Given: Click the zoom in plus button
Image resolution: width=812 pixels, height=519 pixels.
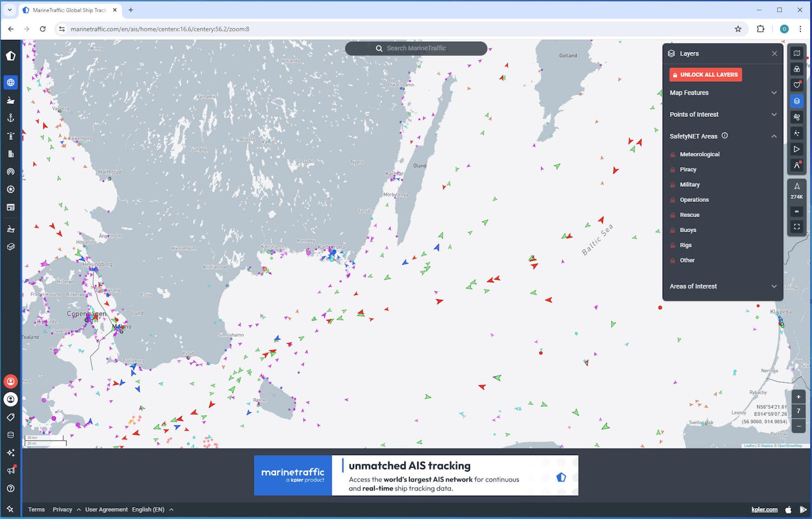Looking at the screenshot, I should (798, 397).
